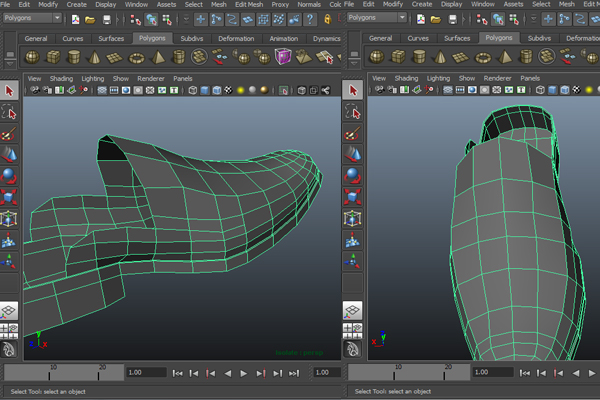Create a polygon plane in right window shelf

click(x=460, y=58)
